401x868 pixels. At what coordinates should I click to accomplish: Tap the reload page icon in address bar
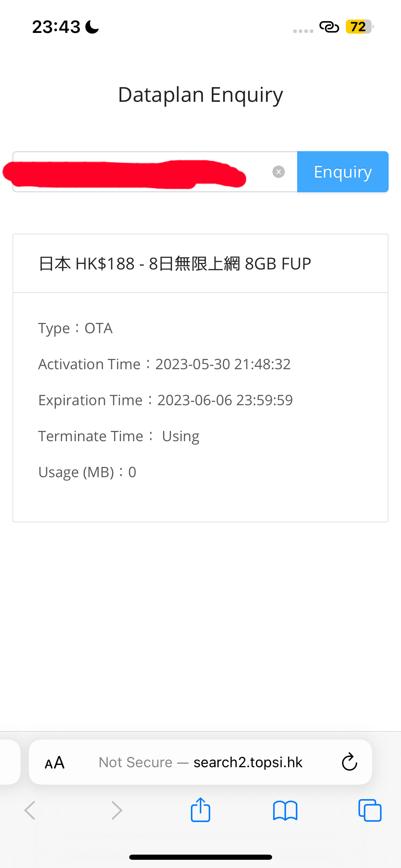tap(349, 762)
